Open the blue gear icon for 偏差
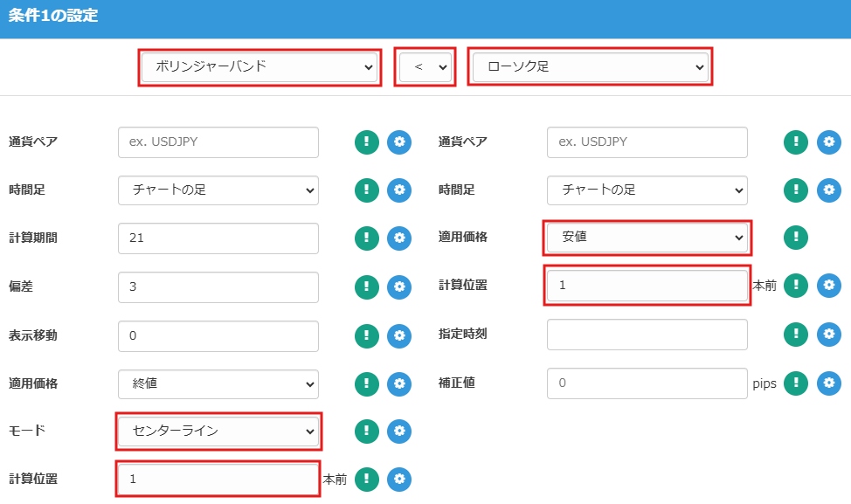The image size is (851, 504). coord(398,287)
